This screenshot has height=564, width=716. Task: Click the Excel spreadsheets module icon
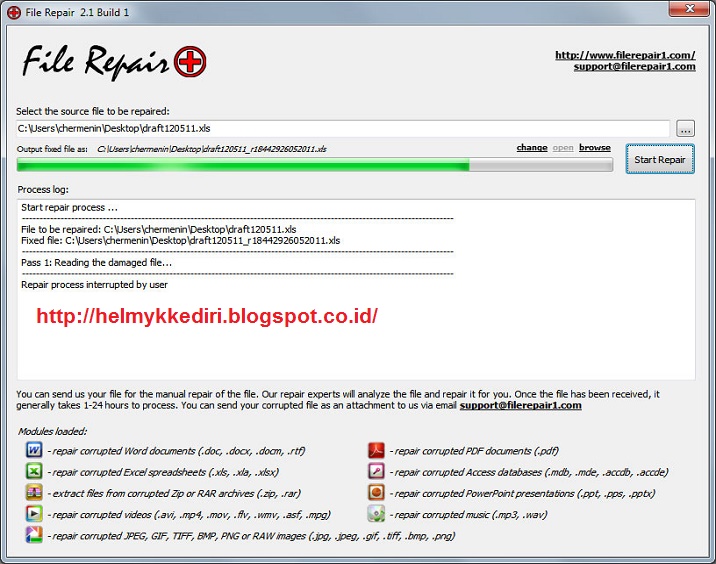coord(34,471)
